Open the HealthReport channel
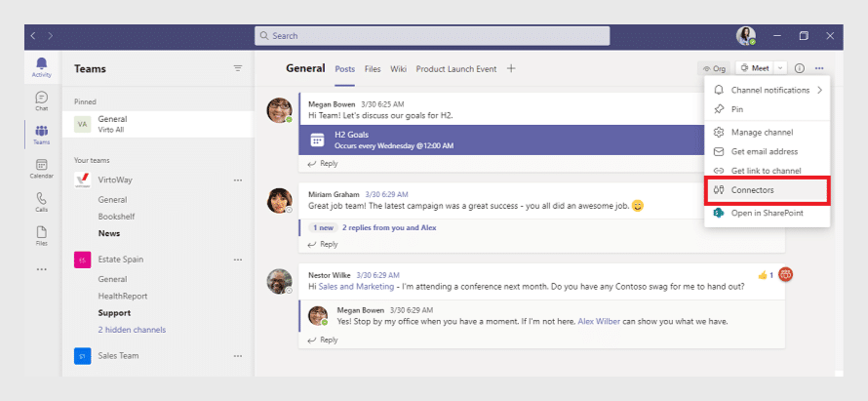Screen dimensions: 868x401 click(123, 297)
